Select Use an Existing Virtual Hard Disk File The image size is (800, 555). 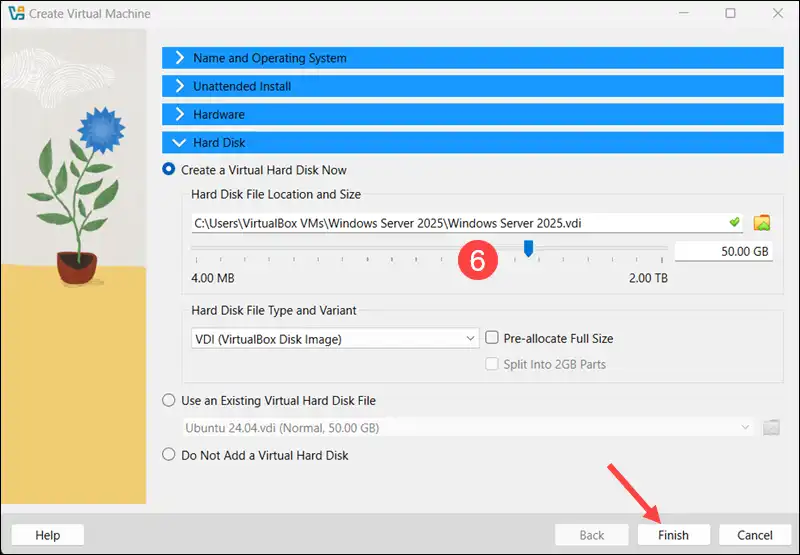[x=168, y=401]
